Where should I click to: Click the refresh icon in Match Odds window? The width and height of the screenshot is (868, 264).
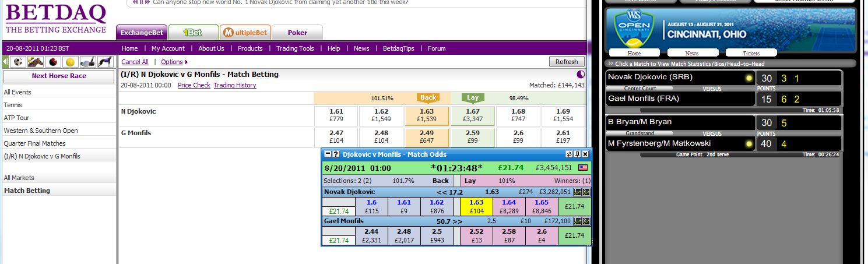pyautogui.click(x=570, y=154)
